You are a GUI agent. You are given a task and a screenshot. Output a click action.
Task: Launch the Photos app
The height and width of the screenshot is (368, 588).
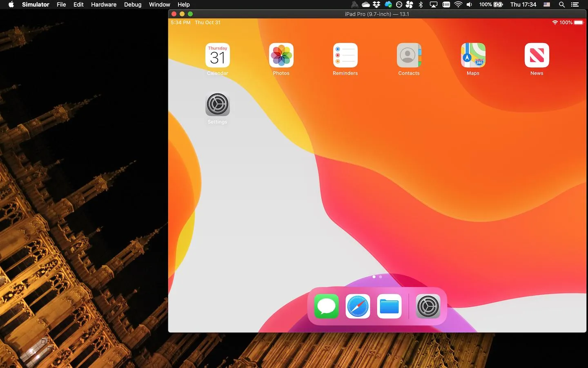pos(281,55)
